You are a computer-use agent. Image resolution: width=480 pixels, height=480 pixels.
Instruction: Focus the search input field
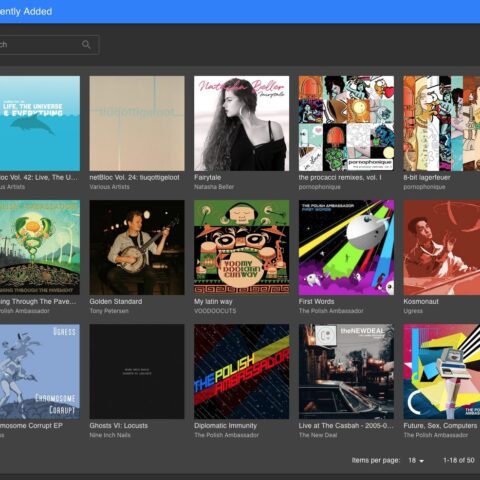(49, 45)
